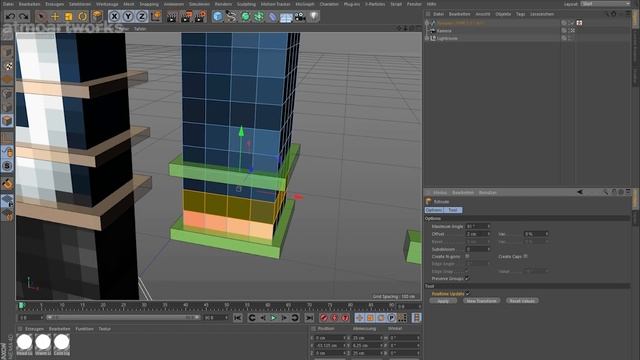Select polygon mode cube in left sidebar

[7, 120]
